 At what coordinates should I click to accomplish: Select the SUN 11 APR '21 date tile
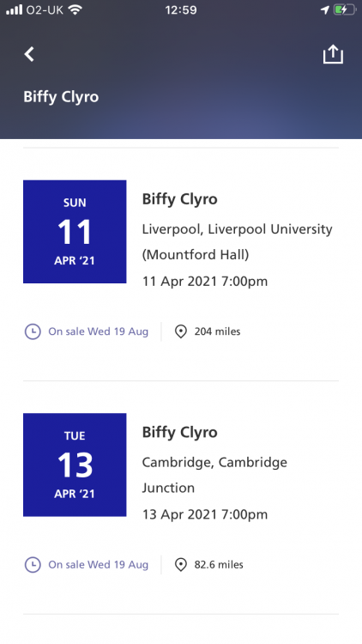75,232
